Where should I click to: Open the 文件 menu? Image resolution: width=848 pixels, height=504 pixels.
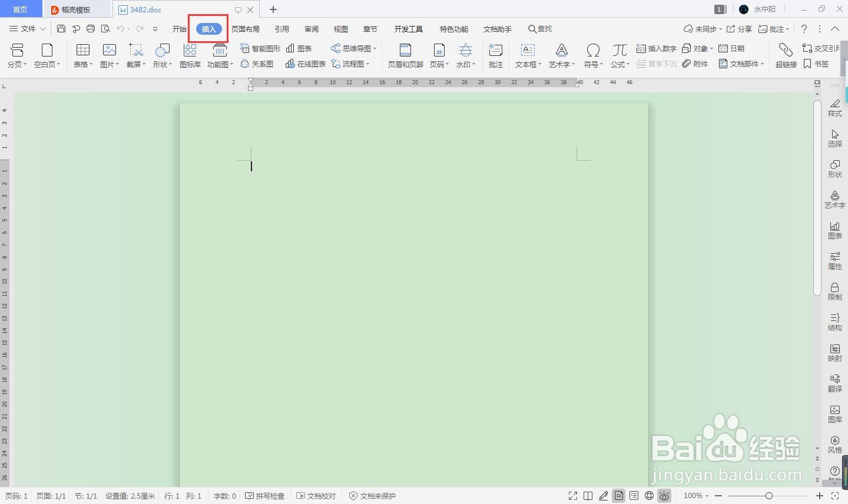(27, 29)
